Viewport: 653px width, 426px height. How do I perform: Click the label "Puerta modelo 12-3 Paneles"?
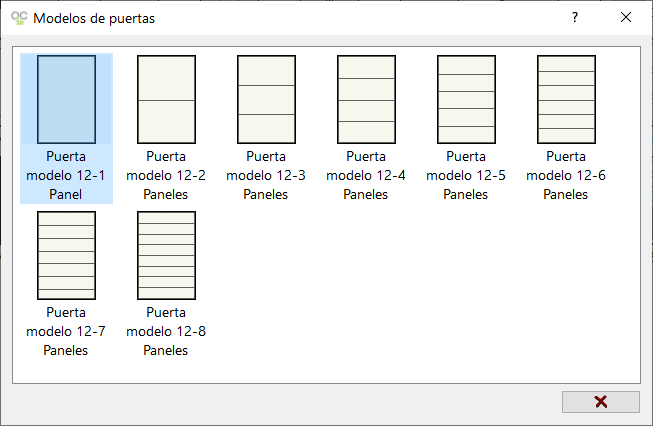pyautogui.click(x=266, y=175)
